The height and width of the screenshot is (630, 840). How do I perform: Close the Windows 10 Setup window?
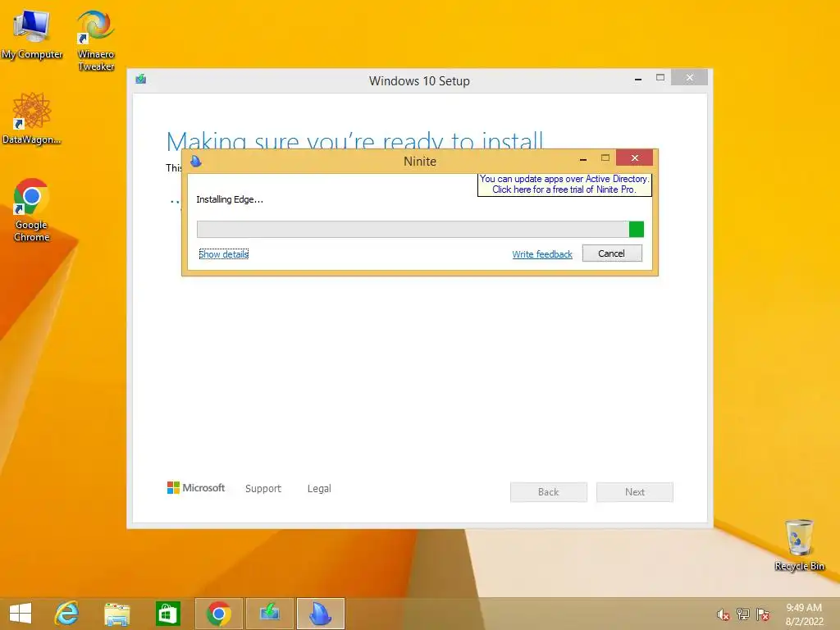click(x=689, y=78)
